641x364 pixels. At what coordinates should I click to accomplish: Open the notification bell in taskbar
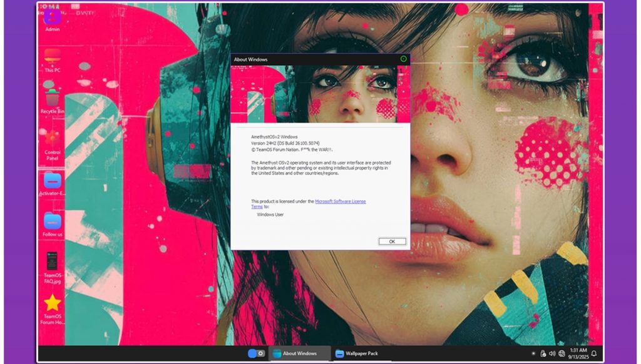pyautogui.click(x=593, y=353)
